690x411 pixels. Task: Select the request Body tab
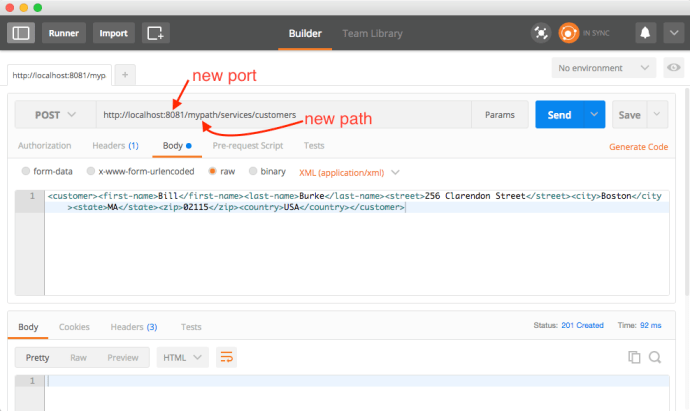[x=177, y=146]
